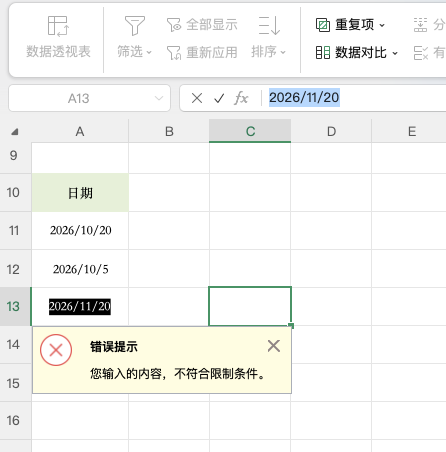This screenshot has height=452, width=446.
Task: Expand the 排序 dropdown arrow
Action: (x=283, y=52)
